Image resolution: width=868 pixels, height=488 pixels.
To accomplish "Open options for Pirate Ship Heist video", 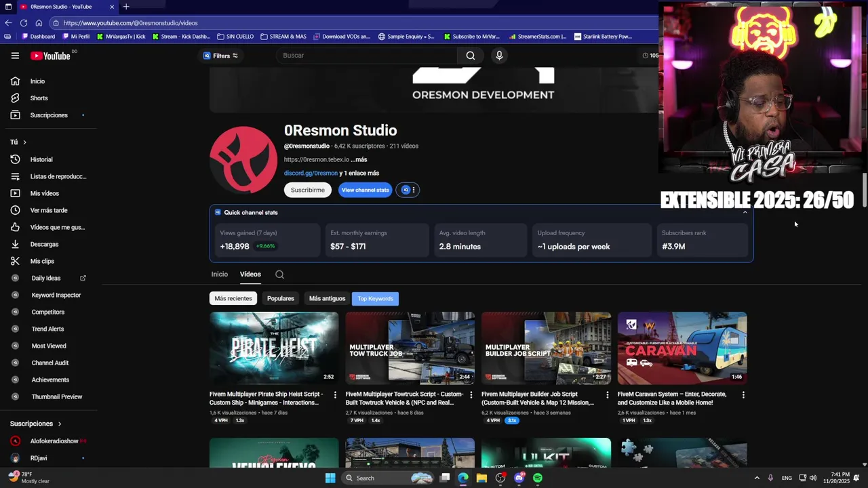I will tap(335, 394).
